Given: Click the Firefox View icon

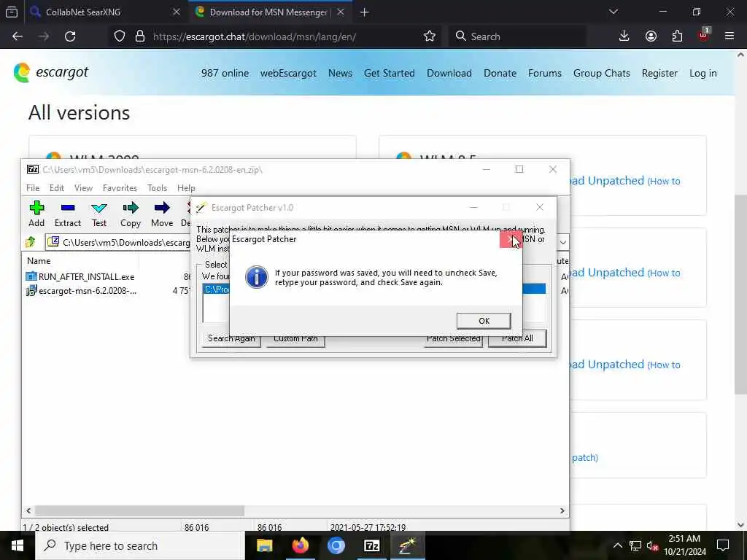Looking at the screenshot, I should point(12,12).
